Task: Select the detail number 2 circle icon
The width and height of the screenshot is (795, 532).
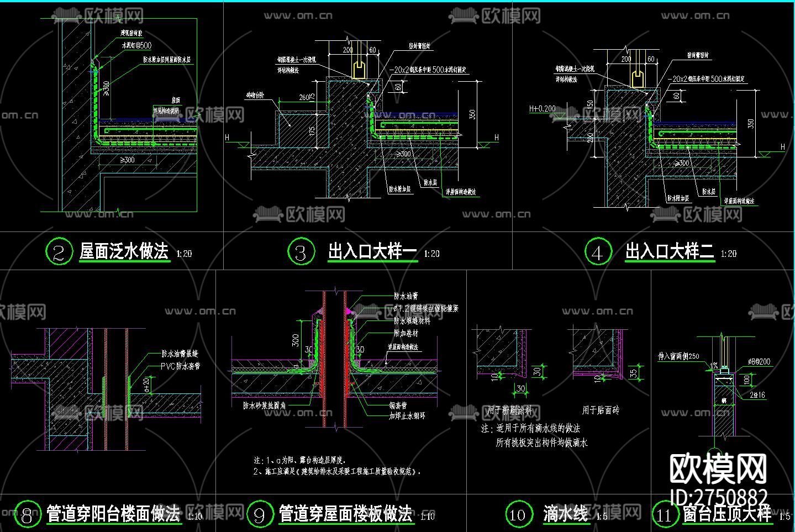Action: pos(59,251)
